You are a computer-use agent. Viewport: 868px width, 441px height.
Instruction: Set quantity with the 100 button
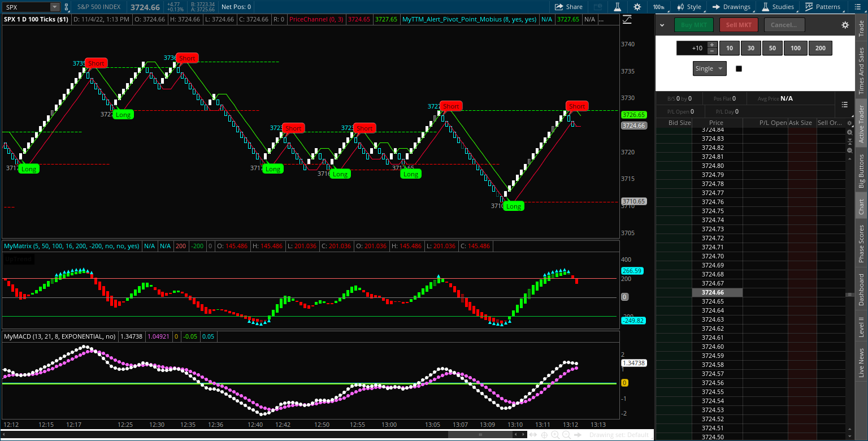795,48
